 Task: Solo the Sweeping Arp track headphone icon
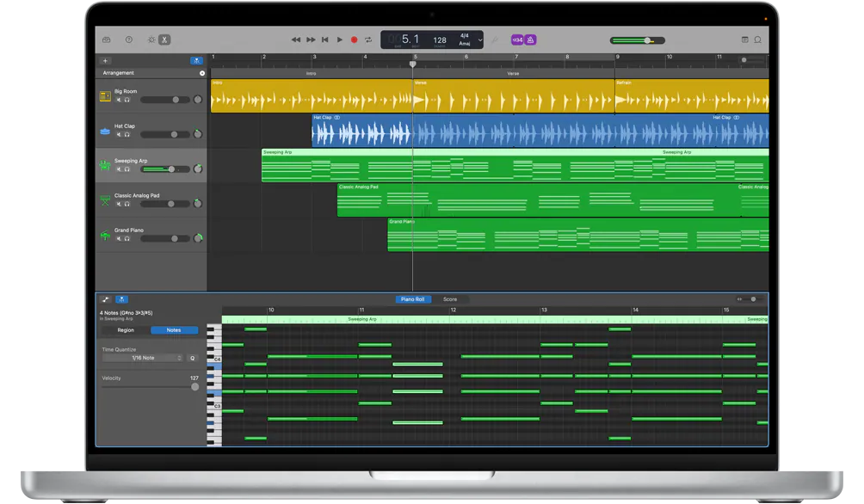pyautogui.click(x=127, y=169)
